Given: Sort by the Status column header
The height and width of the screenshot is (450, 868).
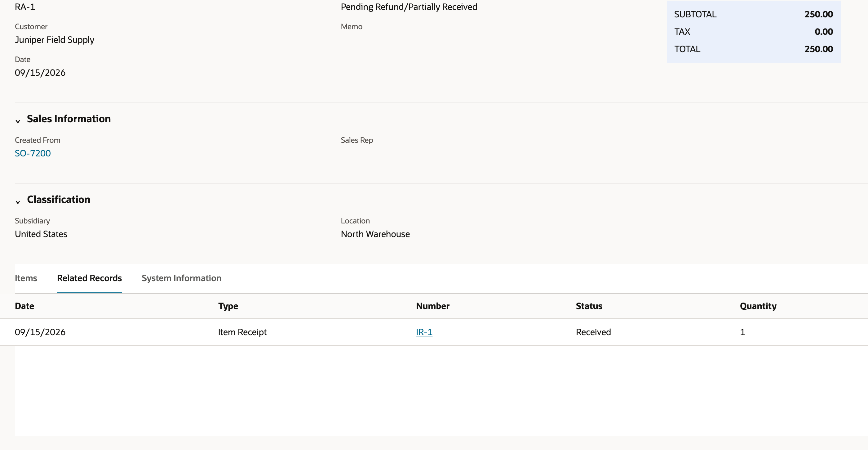Looking at the screenshot, I should click(x=589, y=306).
